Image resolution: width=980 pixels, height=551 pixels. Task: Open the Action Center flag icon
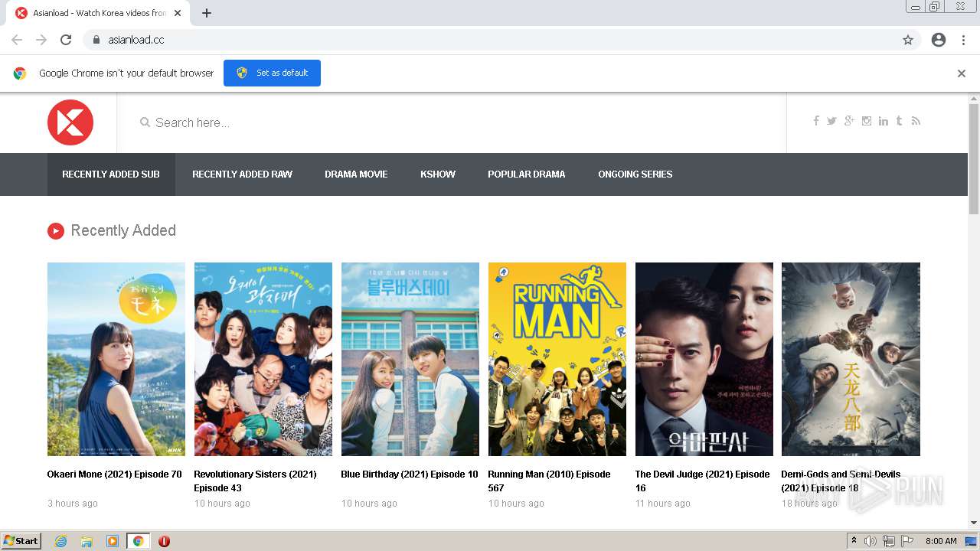click(x=907, y=541)
